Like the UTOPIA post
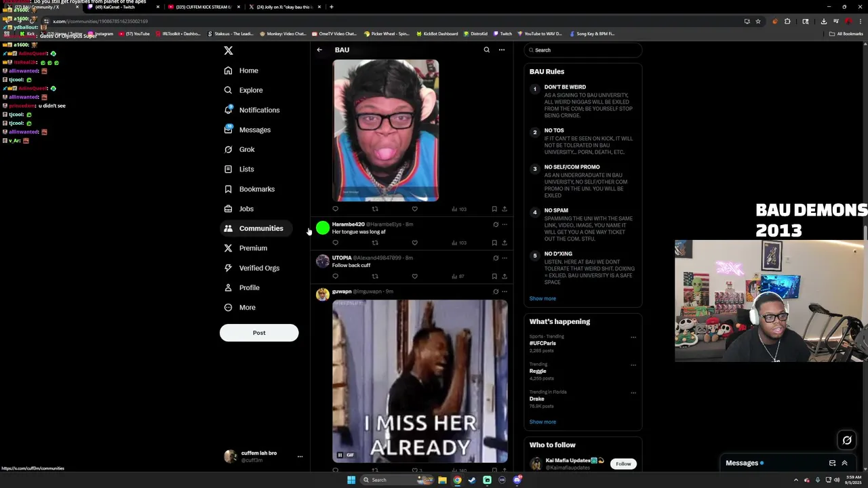 (x=414, y=277)
